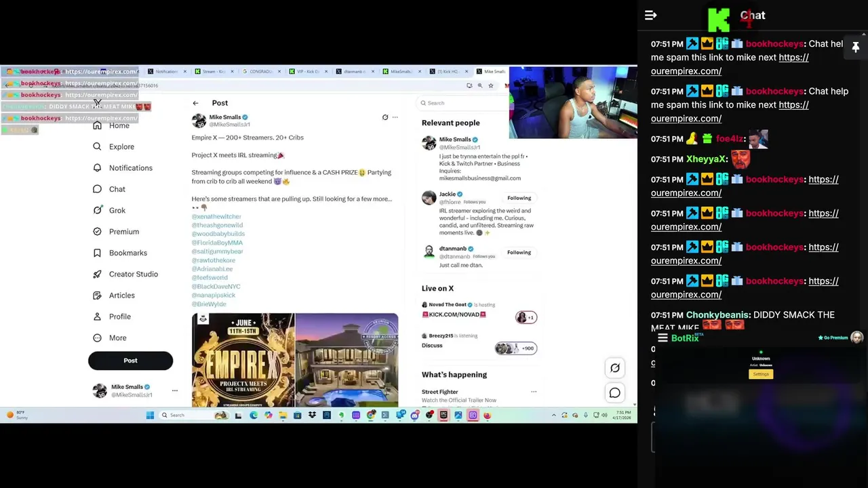Click the weather widget on taskbar
868x488 pixels.
pos(18,415)
